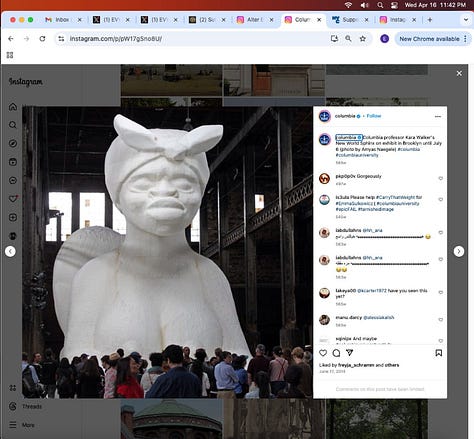Click the Instagram wordmark logo
474x439 pixels.
26,82
